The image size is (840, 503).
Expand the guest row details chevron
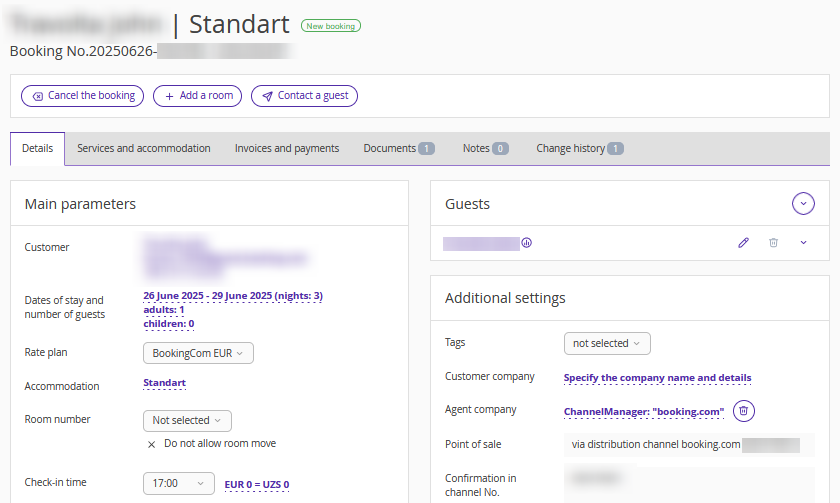coord(803,243)
